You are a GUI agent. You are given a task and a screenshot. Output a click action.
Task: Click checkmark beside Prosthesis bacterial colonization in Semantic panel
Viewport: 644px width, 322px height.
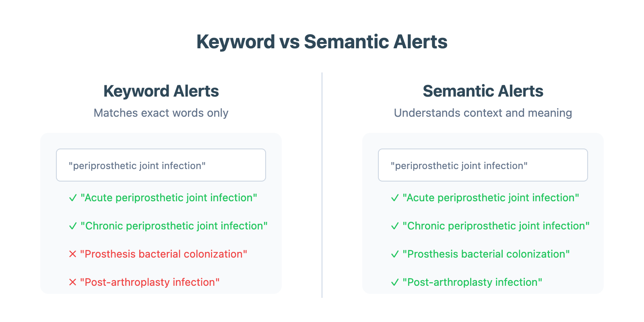pyautogui.click(x=395, y=254)
